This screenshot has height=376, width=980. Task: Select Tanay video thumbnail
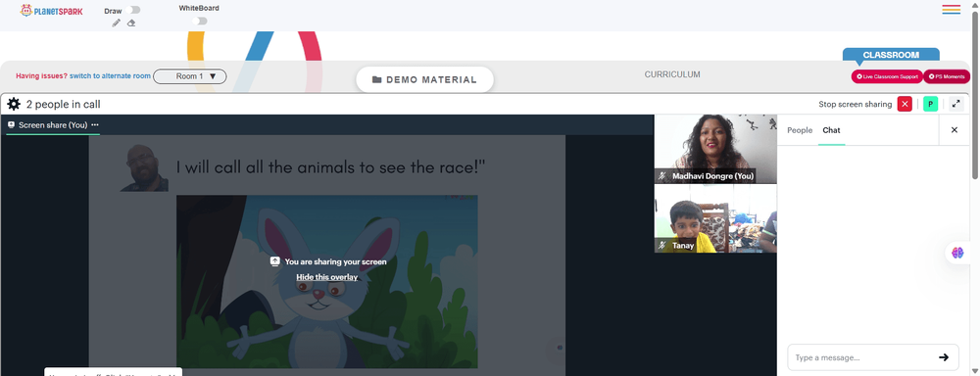(715, 218)
